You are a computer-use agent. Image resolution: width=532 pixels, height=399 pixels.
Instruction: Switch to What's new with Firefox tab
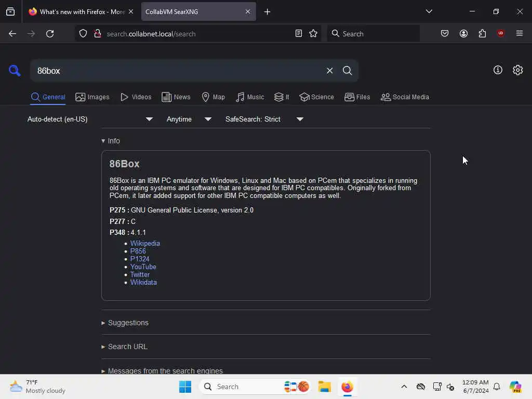(x=82, y=11)
